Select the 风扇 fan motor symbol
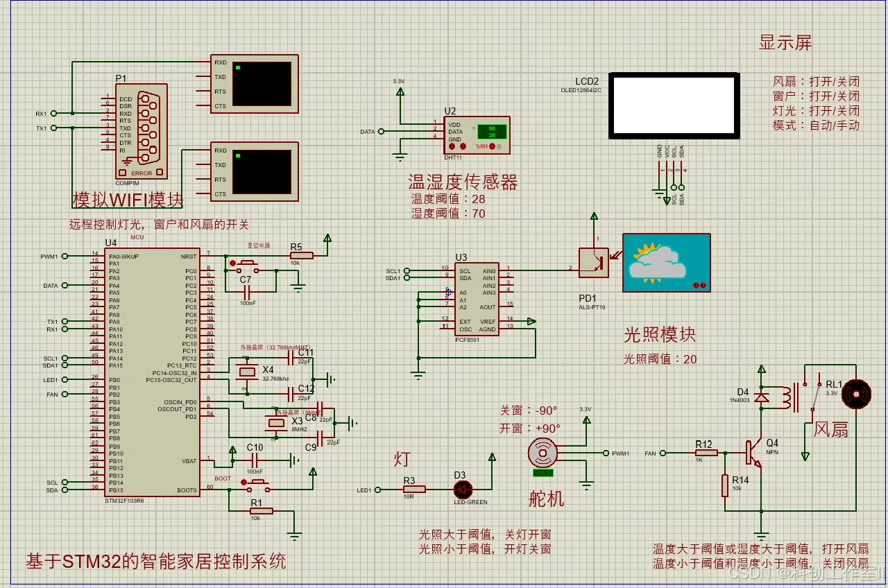 pos(857,394)
